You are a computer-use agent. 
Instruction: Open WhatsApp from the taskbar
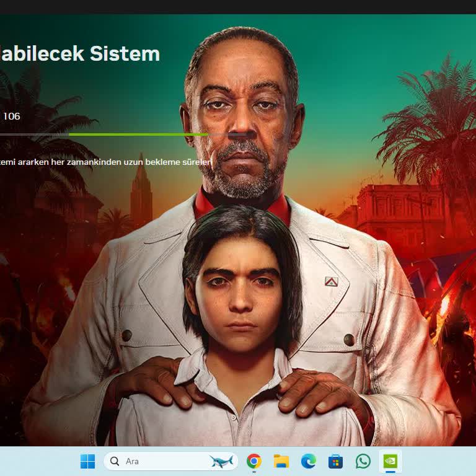(x=363, y=461)
